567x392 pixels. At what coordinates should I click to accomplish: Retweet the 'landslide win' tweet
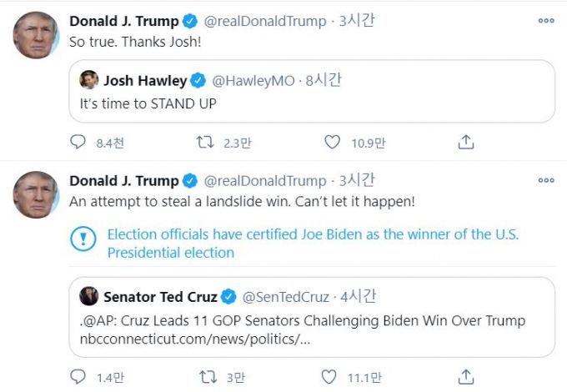pyautogui.click(x=205, y=377)
